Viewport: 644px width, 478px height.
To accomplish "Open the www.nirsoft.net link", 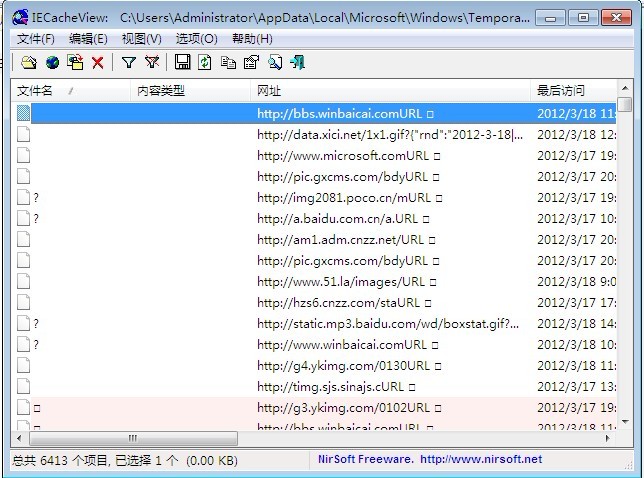I will 481,460.
